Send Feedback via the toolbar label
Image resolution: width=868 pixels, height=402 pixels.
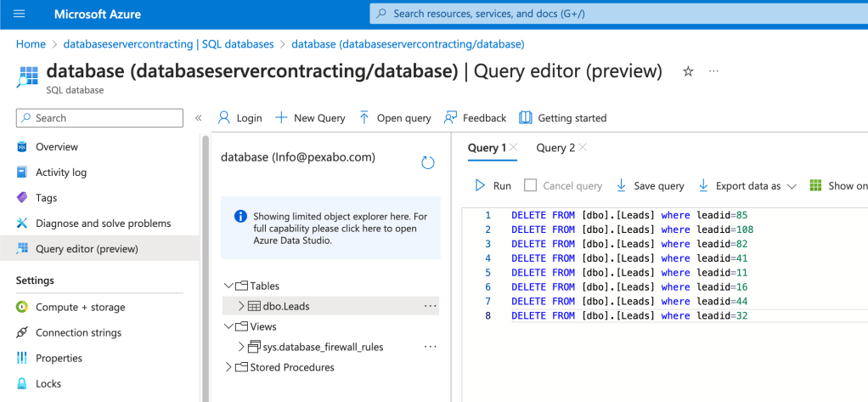click(x=484, y=118)
